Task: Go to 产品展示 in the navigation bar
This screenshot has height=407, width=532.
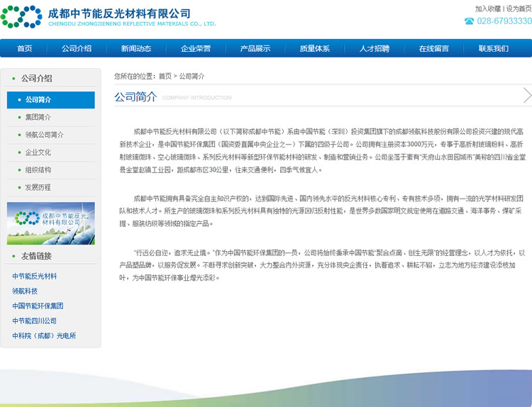Action: point(255,49)
